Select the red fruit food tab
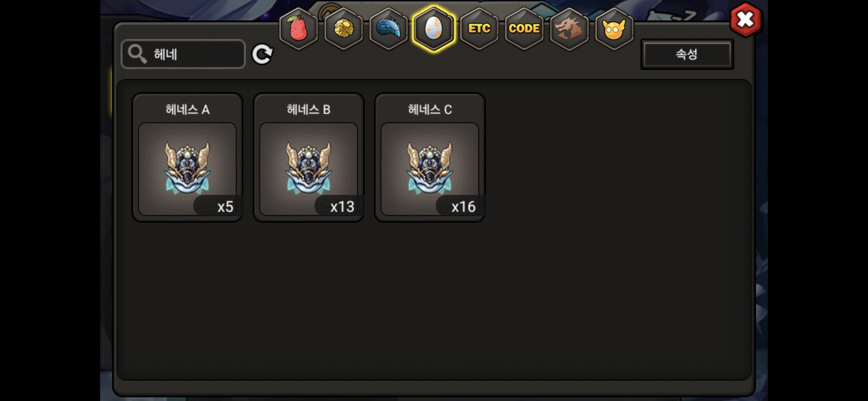This screenshot has width=868, height=401. (299, 29)
